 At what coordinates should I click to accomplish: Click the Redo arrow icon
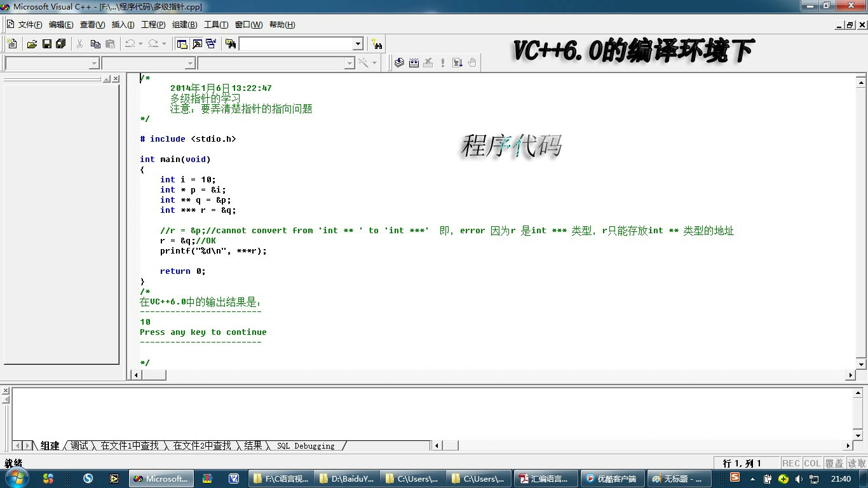[x=153, y=44]
